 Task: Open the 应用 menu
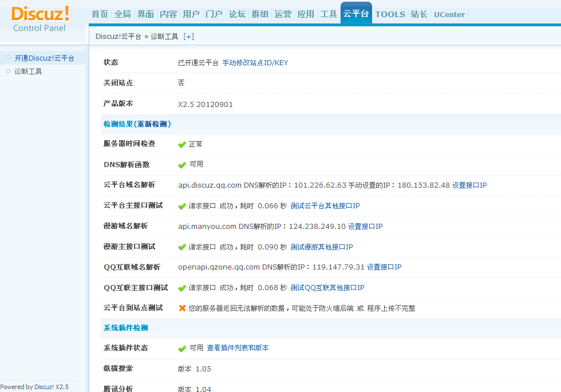pyautogui.click(x=306, y=14)
